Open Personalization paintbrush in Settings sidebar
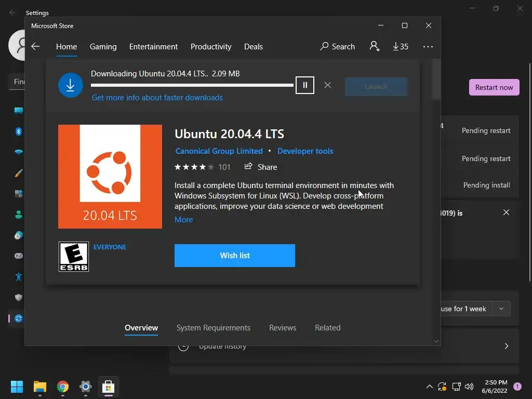Viewport: 532px width, 399px height. pos(18,173)
